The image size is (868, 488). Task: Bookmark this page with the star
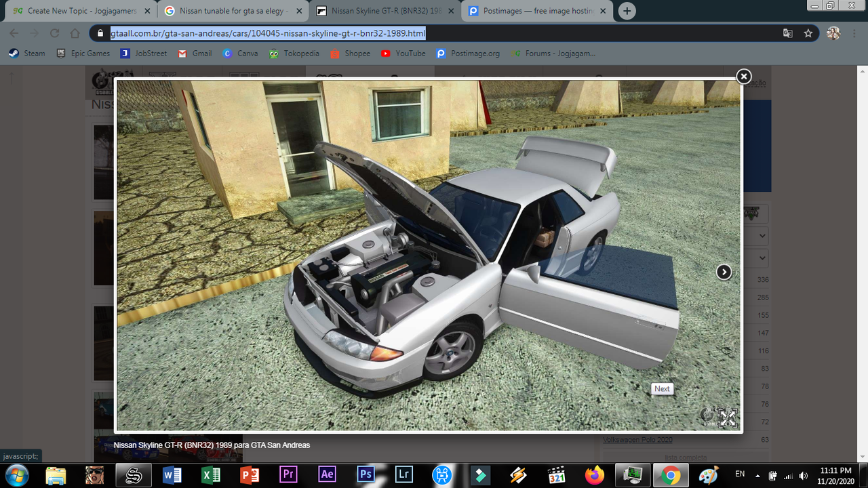[x=808, y=33]
